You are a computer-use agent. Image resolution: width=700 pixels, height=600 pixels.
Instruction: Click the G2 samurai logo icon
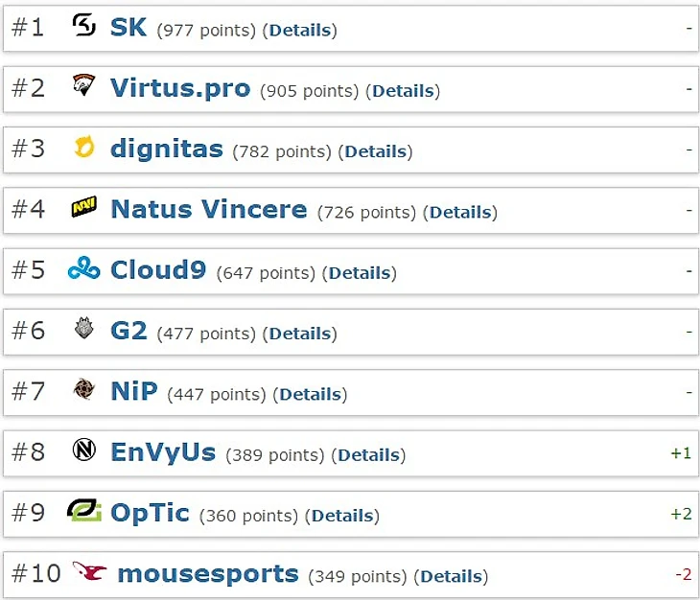[x=84, y=330]
